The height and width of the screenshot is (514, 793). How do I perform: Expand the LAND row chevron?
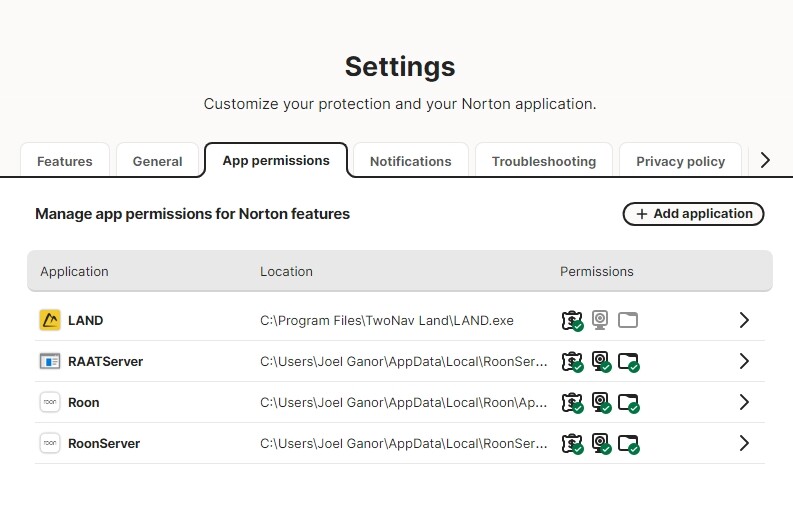[744, 321]
